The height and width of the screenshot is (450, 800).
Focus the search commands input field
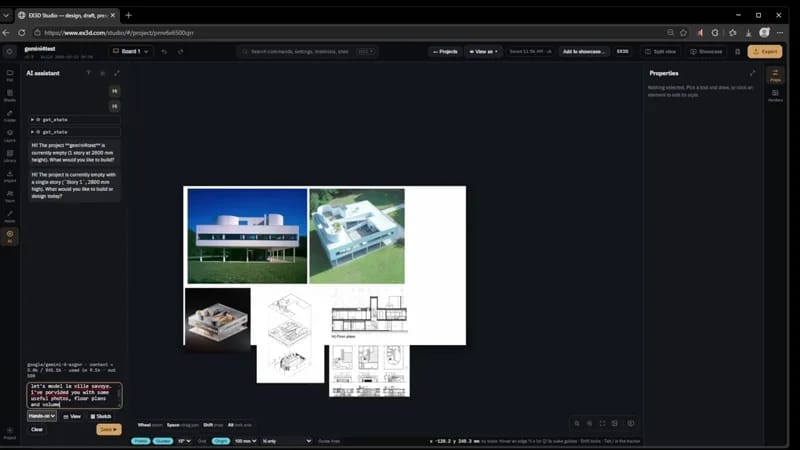click(x=307, y=52)
